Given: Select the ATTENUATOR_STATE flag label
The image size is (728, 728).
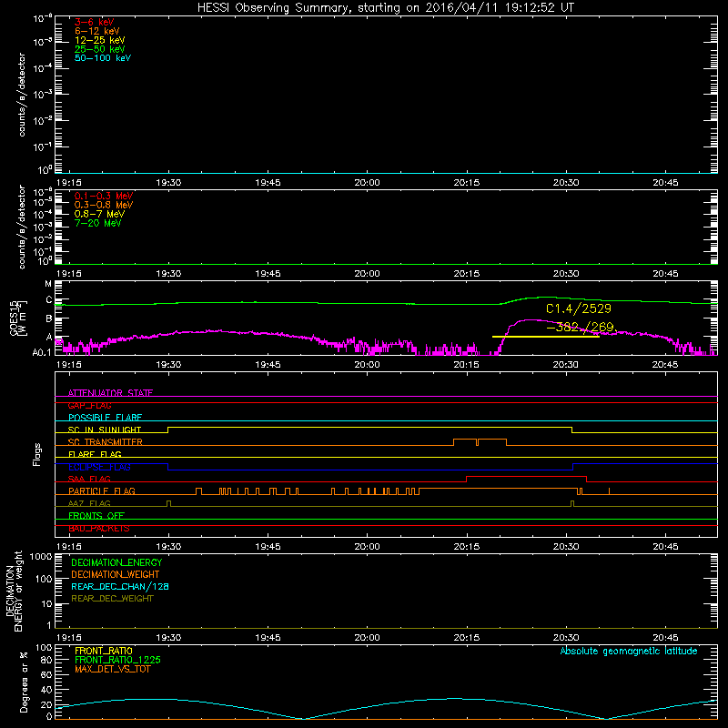Looking at the screenshot, I should [110, 393].
